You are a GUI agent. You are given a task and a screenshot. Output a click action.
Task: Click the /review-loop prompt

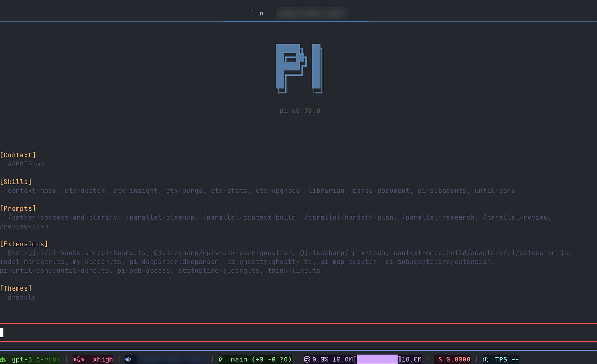point(24,226)
